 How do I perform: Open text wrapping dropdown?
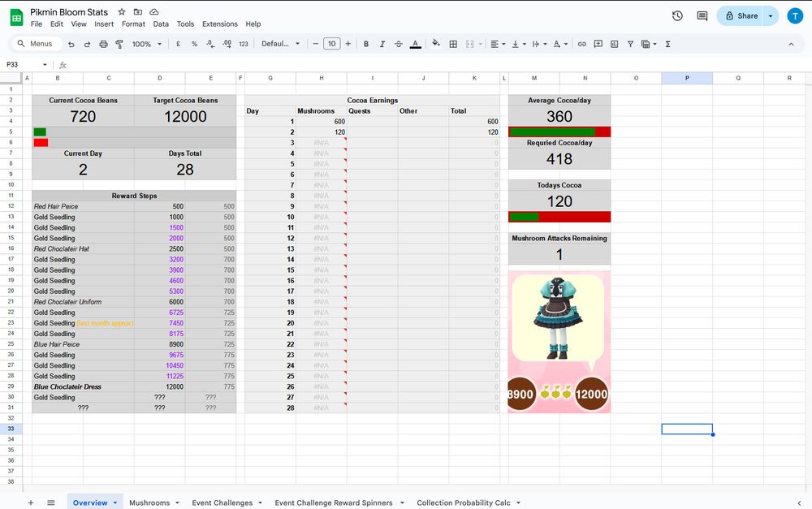click(x=539, y=44)
